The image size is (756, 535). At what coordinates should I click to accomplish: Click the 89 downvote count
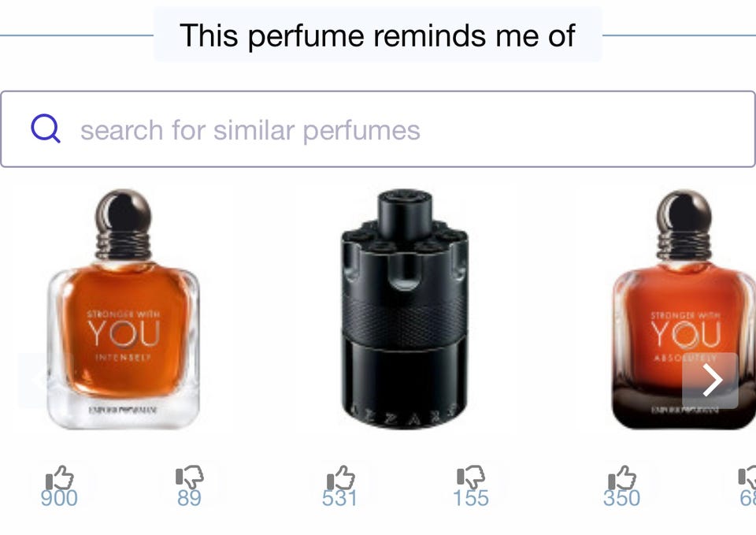click(x=189, y=498)
